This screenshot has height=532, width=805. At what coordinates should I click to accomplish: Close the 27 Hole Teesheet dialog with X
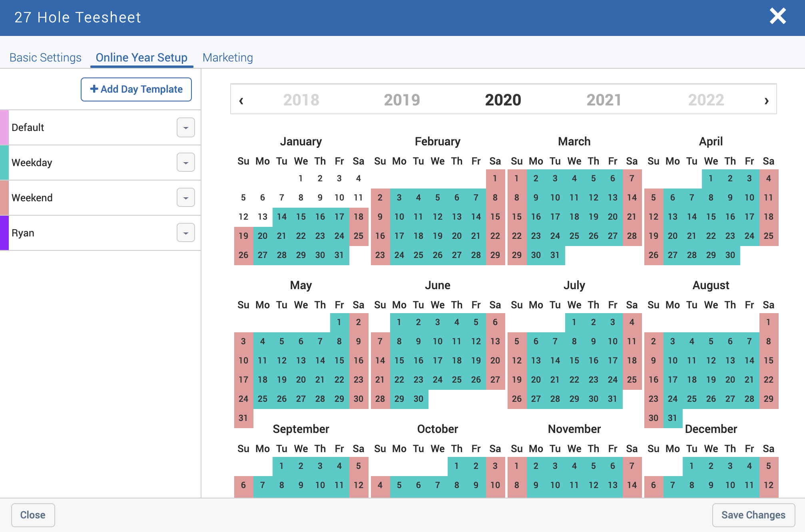point(777,17)
